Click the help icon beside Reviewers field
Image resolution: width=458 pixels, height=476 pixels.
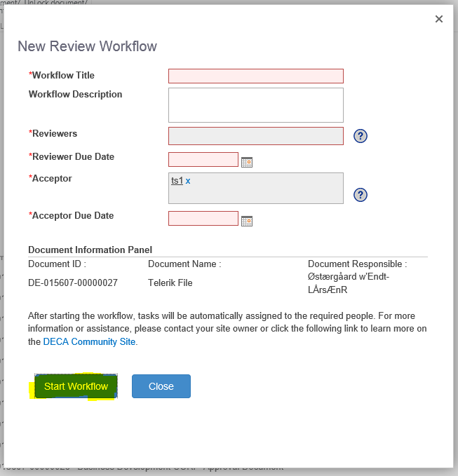(x=361, y=136)
